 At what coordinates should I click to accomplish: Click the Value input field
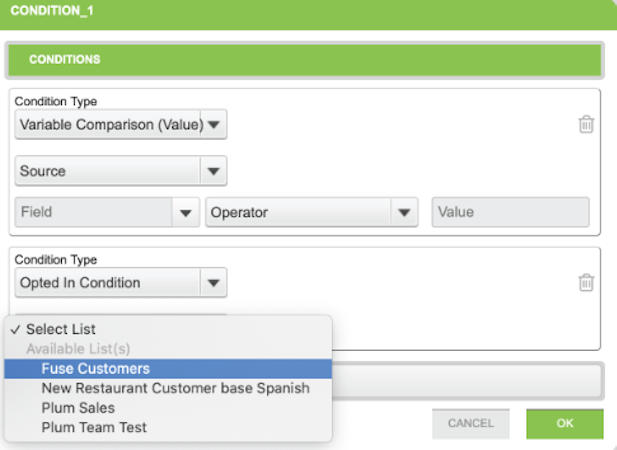click(510, 212)
